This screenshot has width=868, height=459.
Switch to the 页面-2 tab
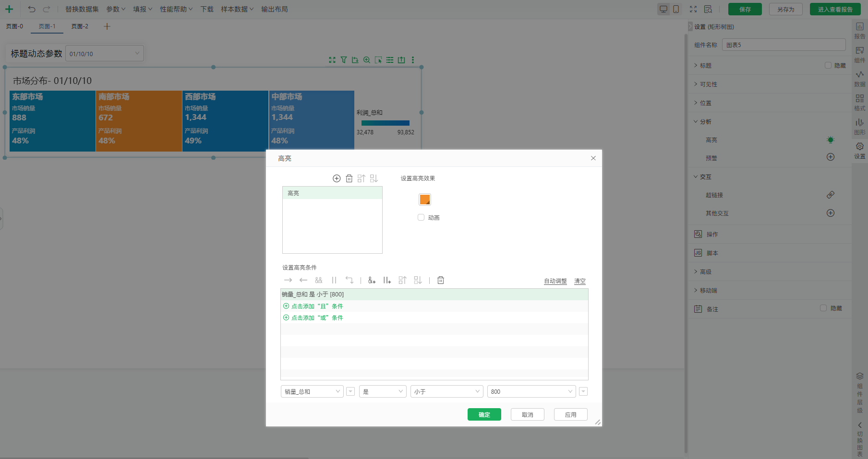click(80, 26)
